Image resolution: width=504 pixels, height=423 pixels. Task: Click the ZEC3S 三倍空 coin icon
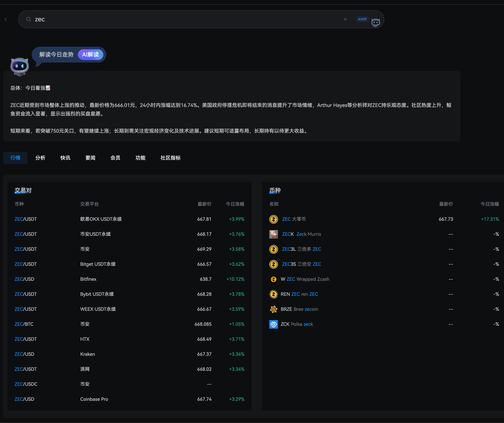[x=273, y=264]
